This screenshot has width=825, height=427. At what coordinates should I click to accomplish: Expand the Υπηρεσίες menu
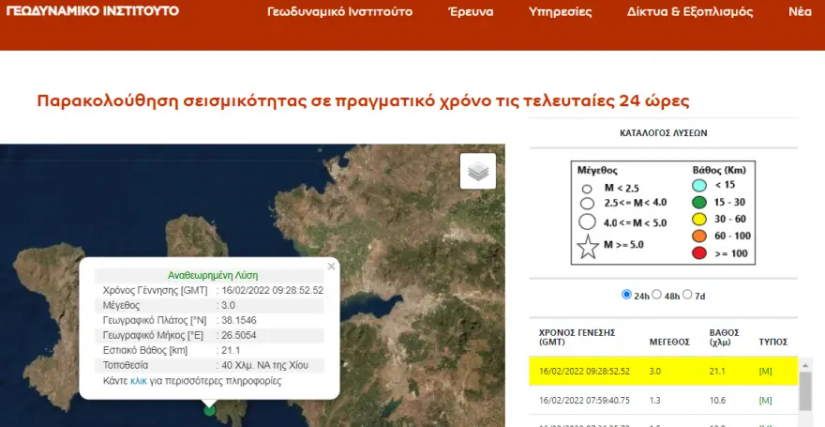560,13
